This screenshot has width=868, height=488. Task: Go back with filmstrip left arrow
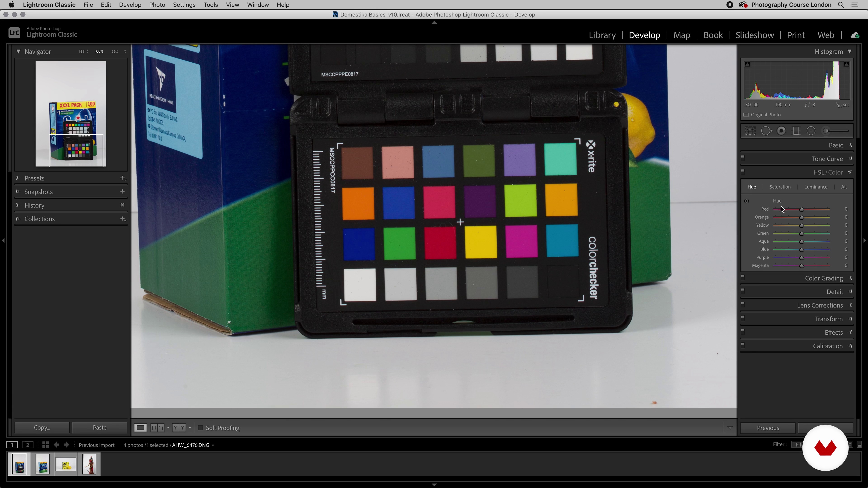56,445
